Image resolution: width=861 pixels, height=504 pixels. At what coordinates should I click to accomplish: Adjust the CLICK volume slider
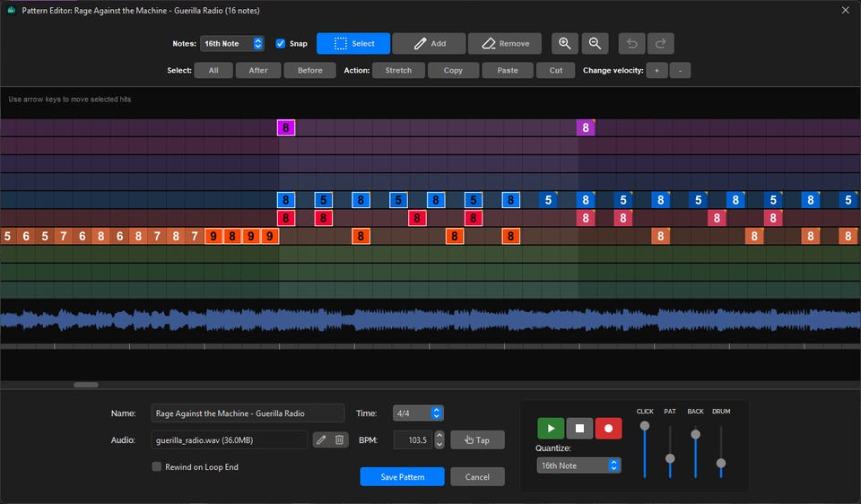645,426
